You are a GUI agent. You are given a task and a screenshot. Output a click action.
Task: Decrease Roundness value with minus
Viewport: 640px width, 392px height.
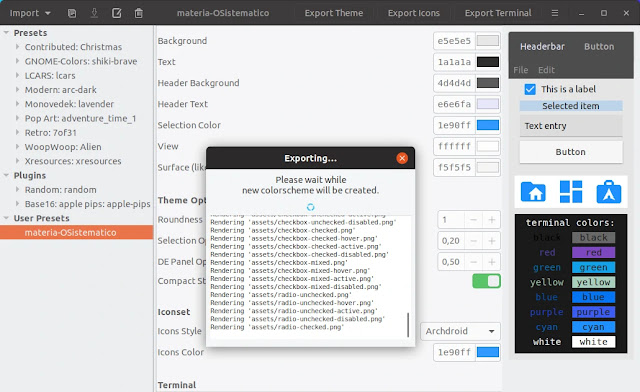pyautogui.click(x=473, y=220)
